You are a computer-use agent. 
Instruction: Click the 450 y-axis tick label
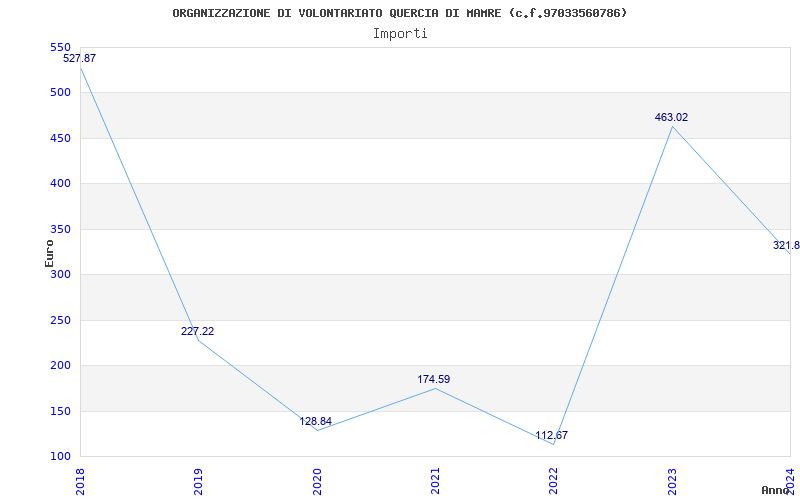tap(60, 138)
